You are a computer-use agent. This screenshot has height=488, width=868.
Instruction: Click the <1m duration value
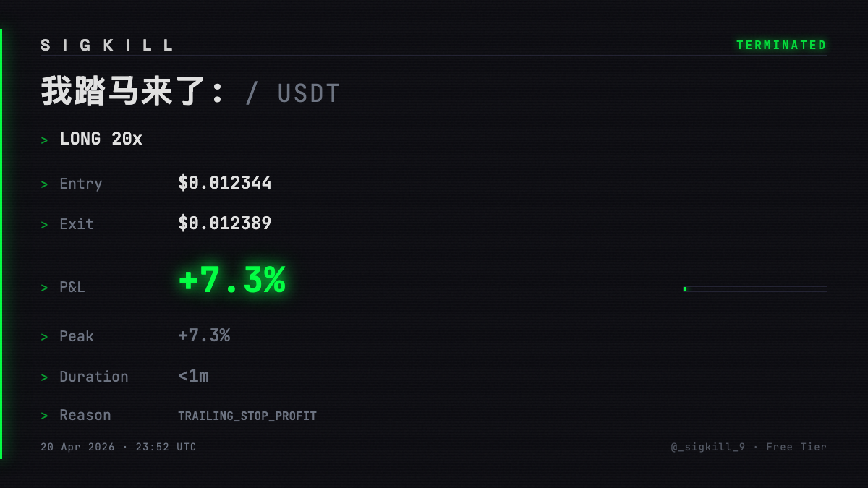click(193, 376)
